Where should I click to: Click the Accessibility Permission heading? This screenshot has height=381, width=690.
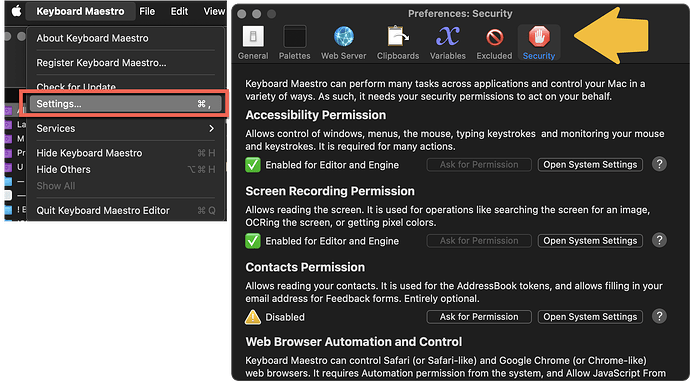tap(316, 115)
